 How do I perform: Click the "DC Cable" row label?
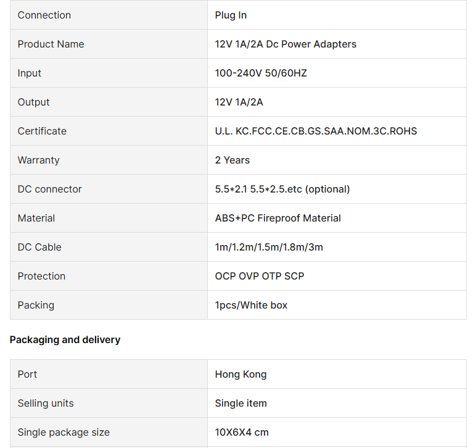coord(39,247)
